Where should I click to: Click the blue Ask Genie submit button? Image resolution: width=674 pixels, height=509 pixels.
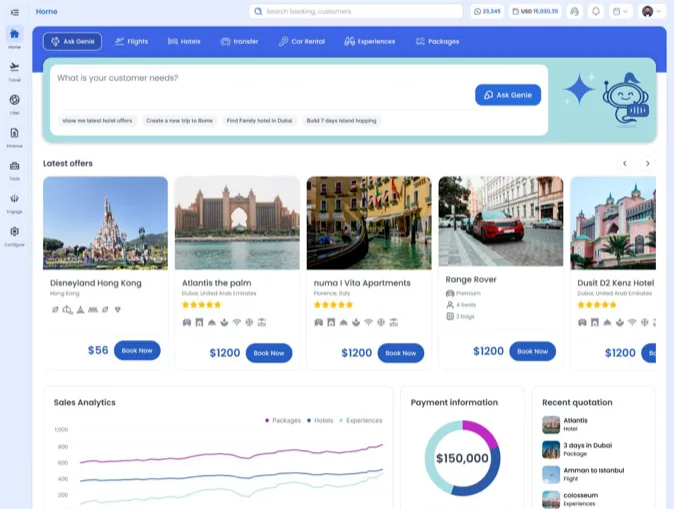point(508,95)
